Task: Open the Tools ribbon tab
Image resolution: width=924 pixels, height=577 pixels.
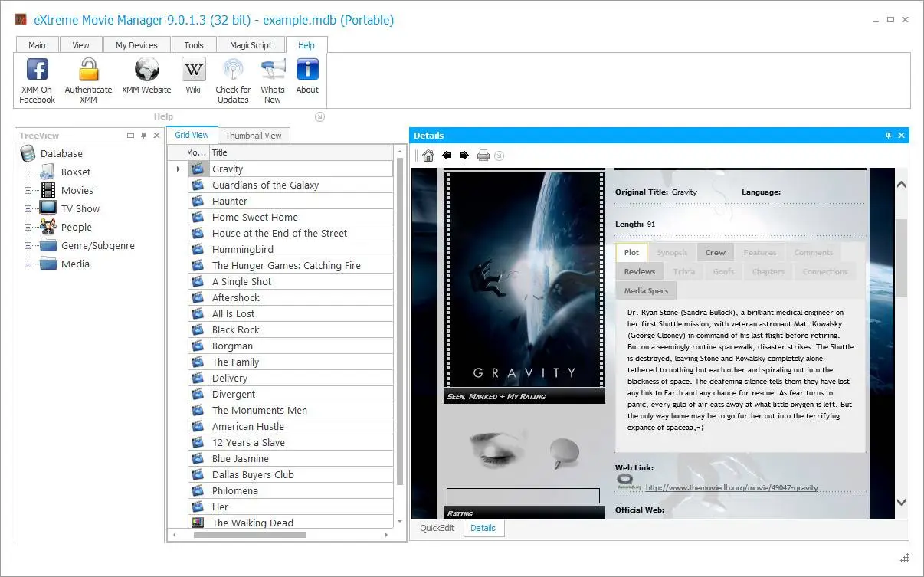Action: (x=194, y=45)
